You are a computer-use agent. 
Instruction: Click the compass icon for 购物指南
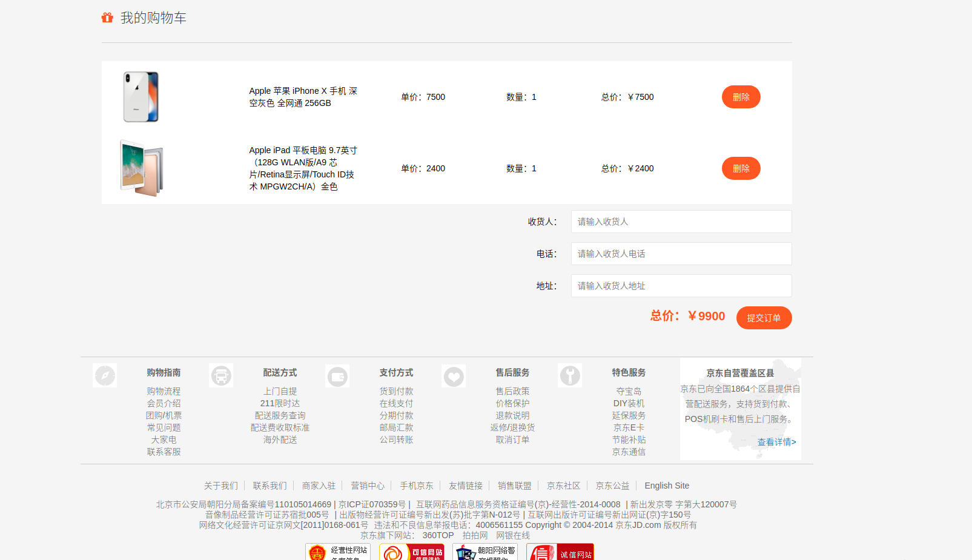105,376
